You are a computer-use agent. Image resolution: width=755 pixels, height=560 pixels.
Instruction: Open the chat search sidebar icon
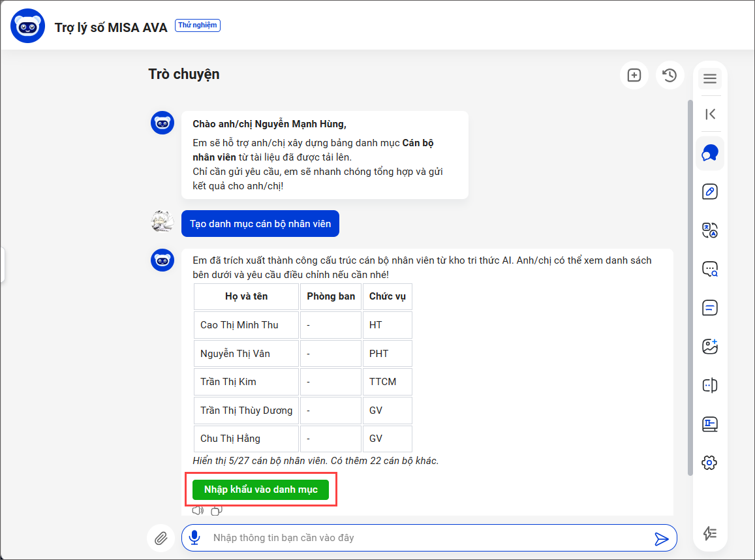tap(710, 269)
